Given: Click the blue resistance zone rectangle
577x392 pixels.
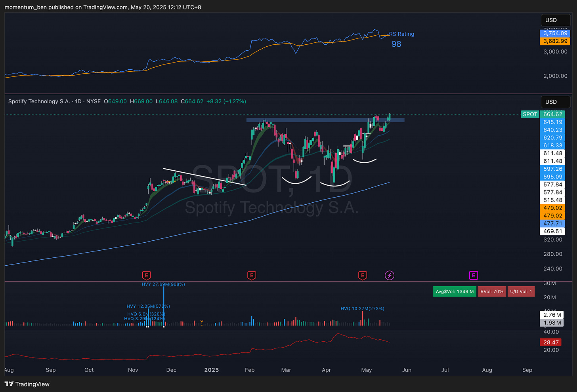Looking at the screenshot, I should coord(325,120).
